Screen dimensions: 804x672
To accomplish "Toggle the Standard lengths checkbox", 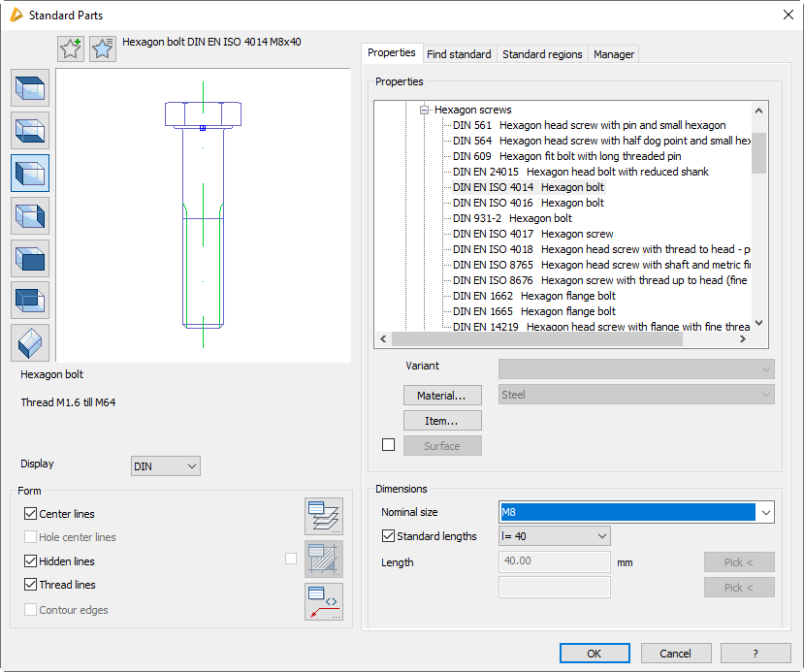I will point(389,536).
